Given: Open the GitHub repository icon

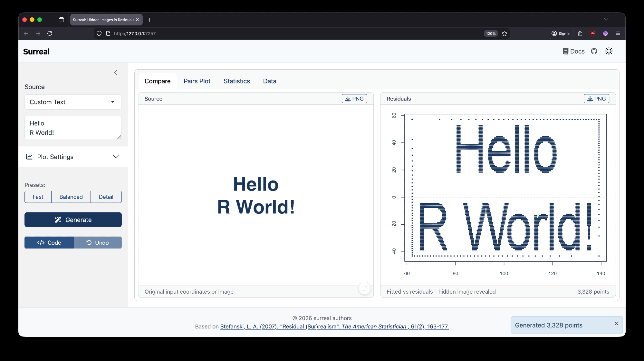Looking at the screenshot, I should click(x=594, y=51).
